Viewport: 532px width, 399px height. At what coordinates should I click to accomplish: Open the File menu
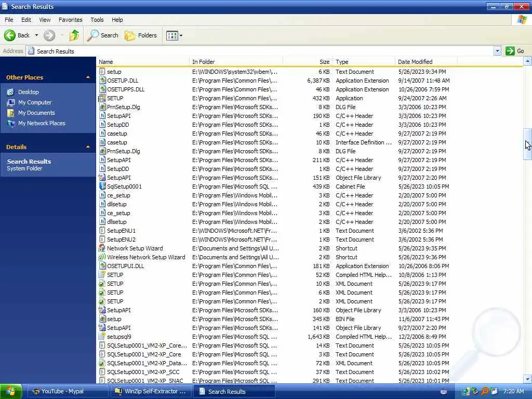(x=9, y=20)
